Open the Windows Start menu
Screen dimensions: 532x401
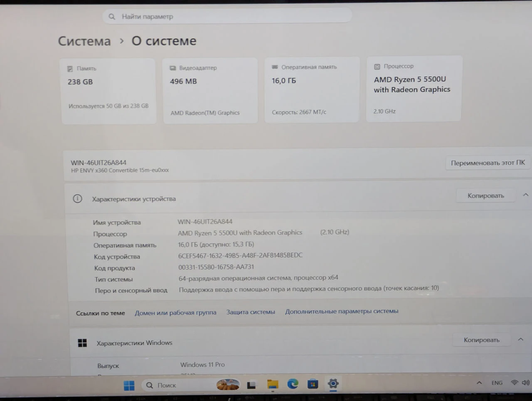tap(129, 386)
